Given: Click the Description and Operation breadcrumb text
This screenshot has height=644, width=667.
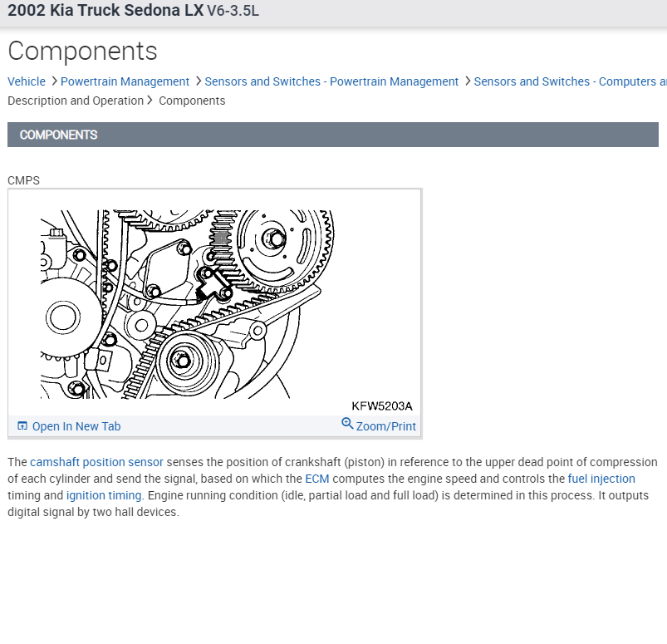Looking at the screenshot, I should 76,101.
